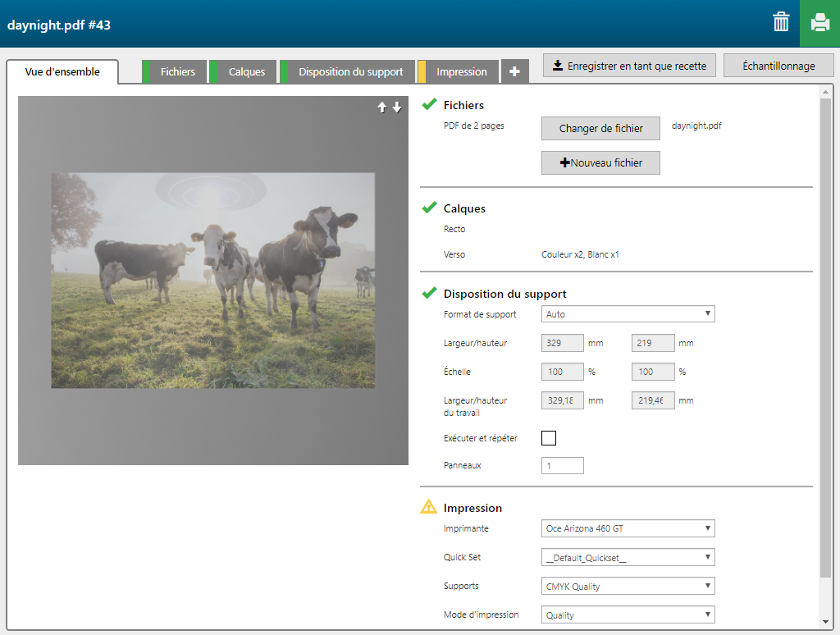Expand the Mode d'impression dropdown
The width and height of the screenshot is (840, 635).
[628, 614]
